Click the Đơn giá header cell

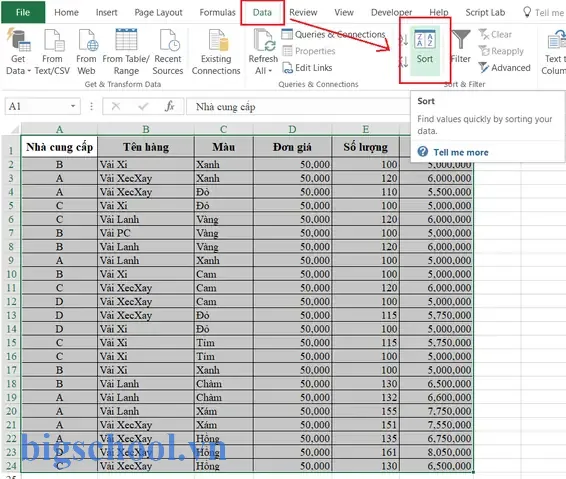(292, 147)
